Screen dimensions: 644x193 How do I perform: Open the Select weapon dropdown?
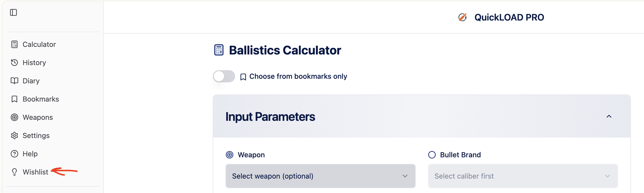click(320, 176)
